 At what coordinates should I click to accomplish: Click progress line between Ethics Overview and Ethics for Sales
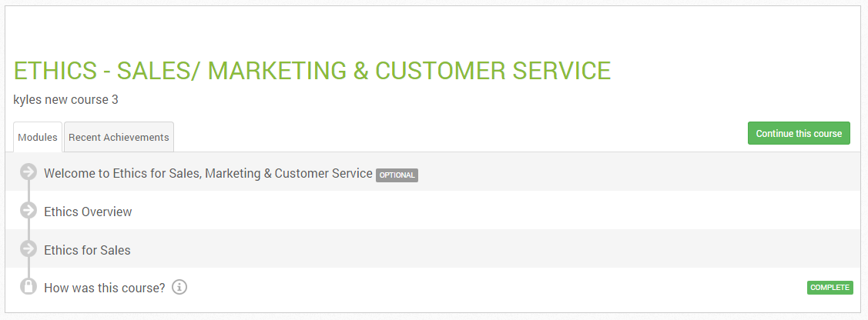click(x=28, y=230)
